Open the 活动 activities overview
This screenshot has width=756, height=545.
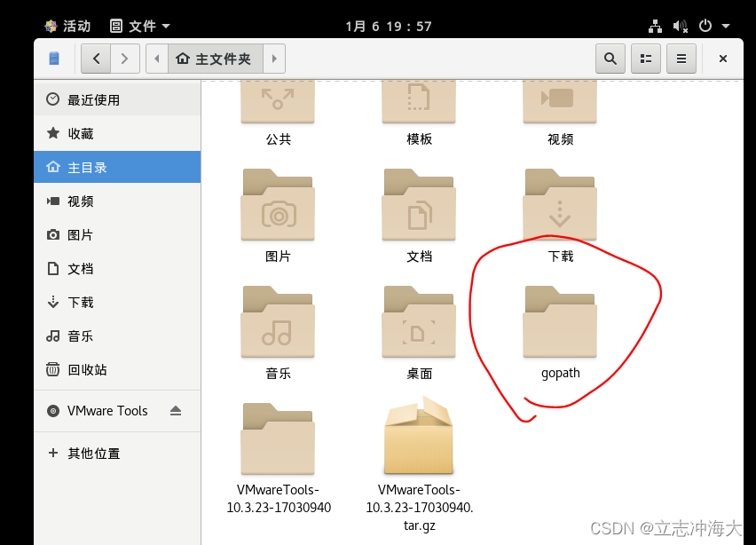pos(67,26)
